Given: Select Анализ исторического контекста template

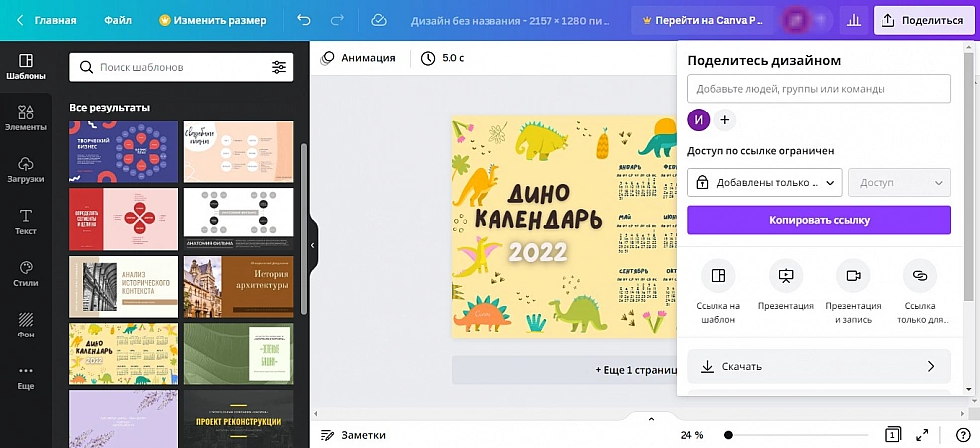Looking at the screenshot, I should (123, 287).
